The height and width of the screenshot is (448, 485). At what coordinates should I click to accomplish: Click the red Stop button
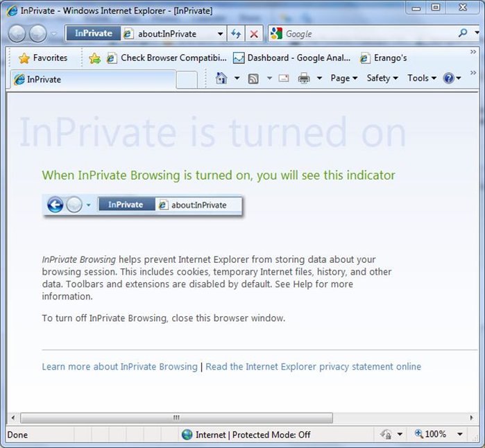tap(254, 33)
